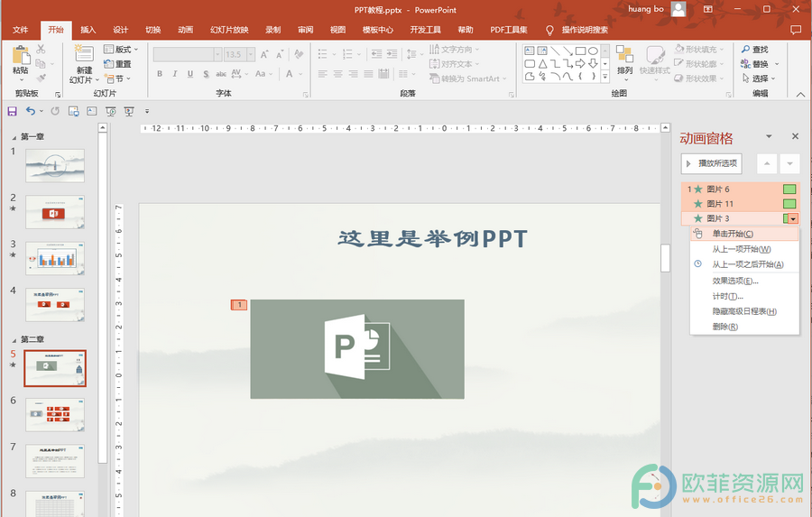Increase font size with larger A icon

click(x=264, y=54)
